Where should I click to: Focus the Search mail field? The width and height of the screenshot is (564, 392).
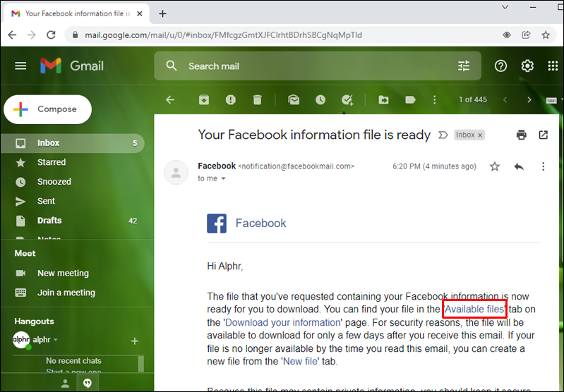pos(318,66)
